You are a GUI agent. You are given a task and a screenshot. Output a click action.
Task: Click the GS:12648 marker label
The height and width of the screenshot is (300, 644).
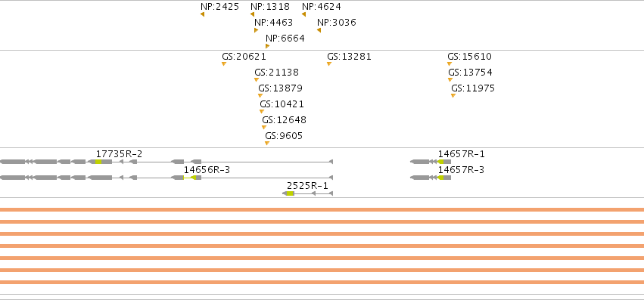[x=285, y=121]
